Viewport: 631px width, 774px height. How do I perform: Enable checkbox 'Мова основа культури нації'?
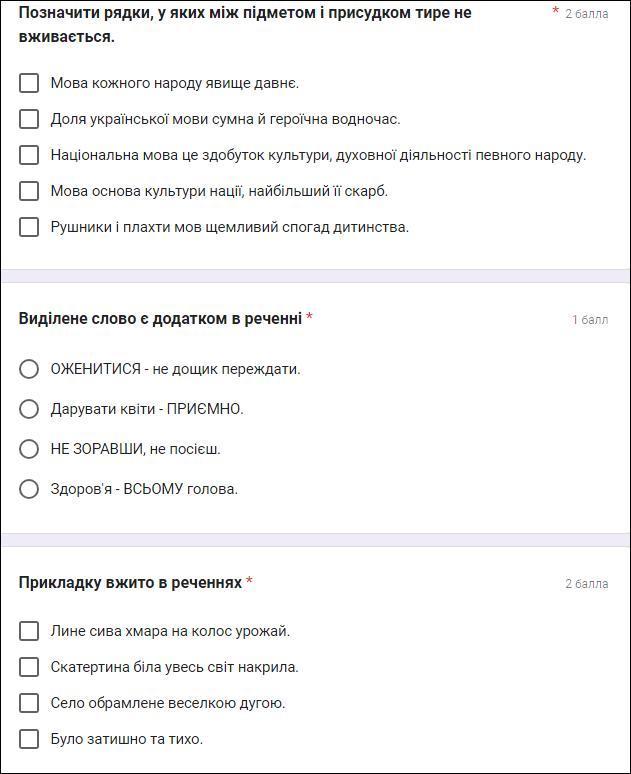click(x=29, y=191)
